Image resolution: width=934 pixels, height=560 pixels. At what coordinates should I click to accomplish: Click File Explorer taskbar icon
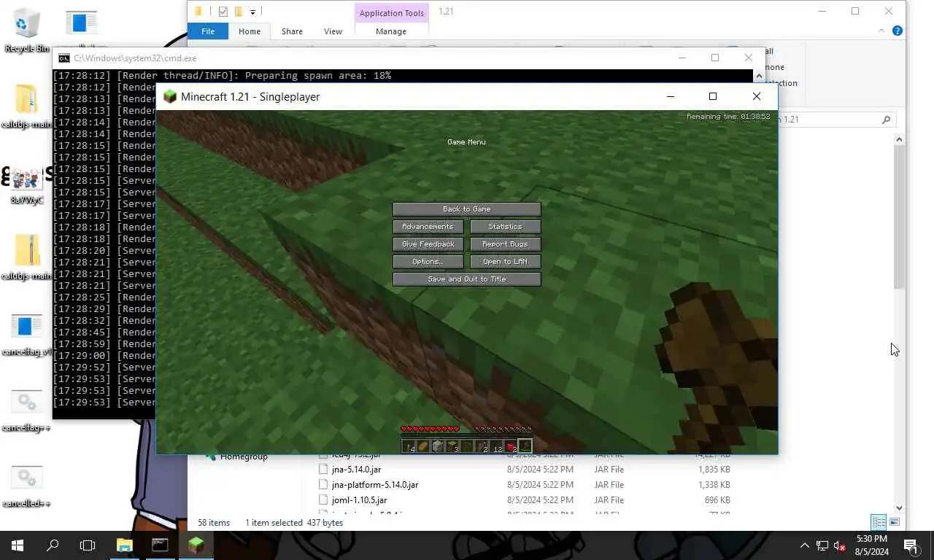pyautogui.click(x=125, y=545)
